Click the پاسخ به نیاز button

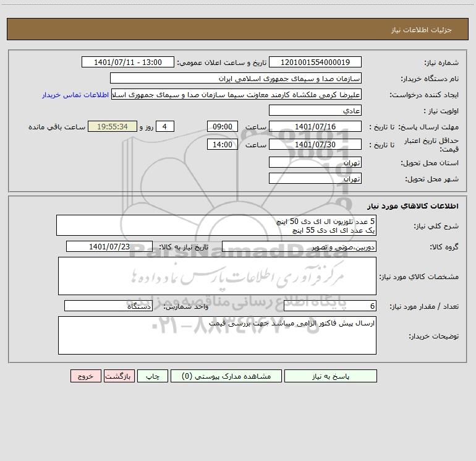[x=331, y=376]
